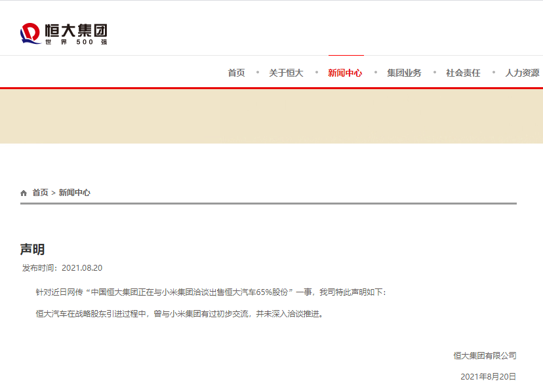The height and width of the screenshot is (392, 543).
Task: Open the 人力资源 menu item
Action: point(522,73)
